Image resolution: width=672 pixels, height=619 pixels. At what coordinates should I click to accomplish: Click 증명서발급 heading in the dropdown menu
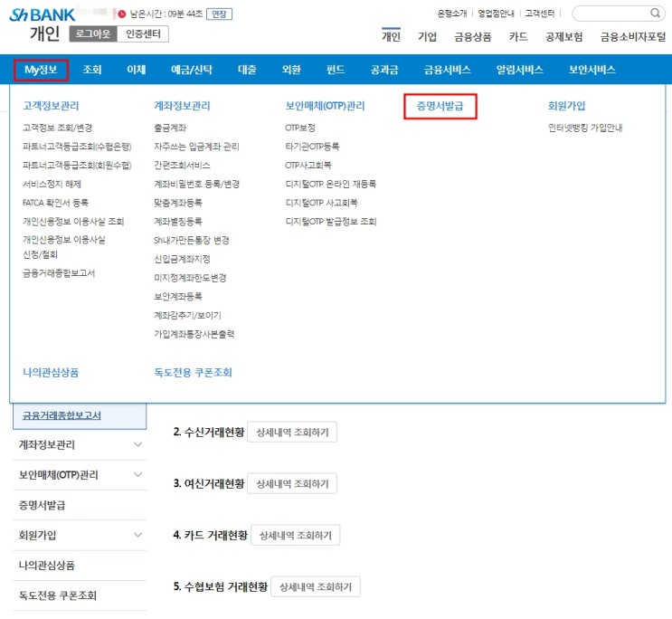(440, 106)
